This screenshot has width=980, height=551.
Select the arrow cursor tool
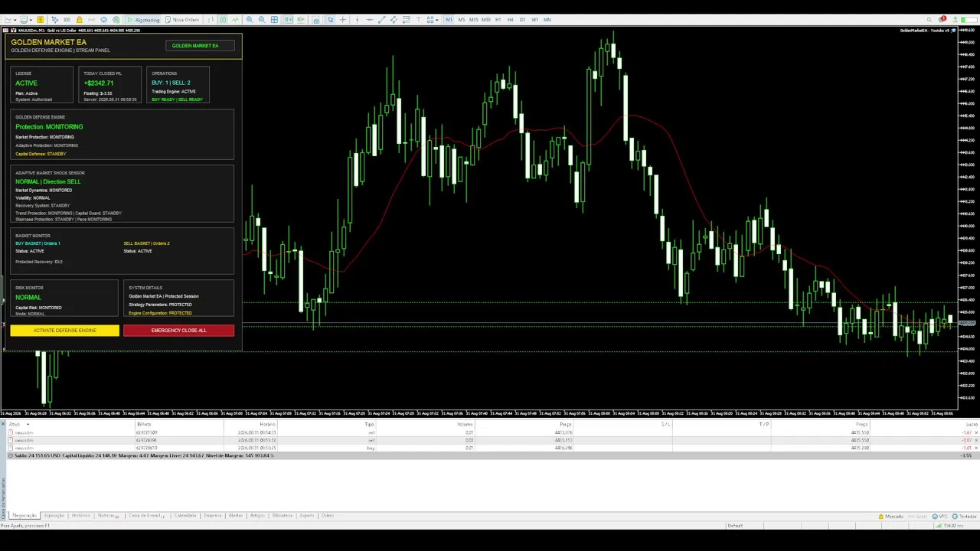pos(330,19)
